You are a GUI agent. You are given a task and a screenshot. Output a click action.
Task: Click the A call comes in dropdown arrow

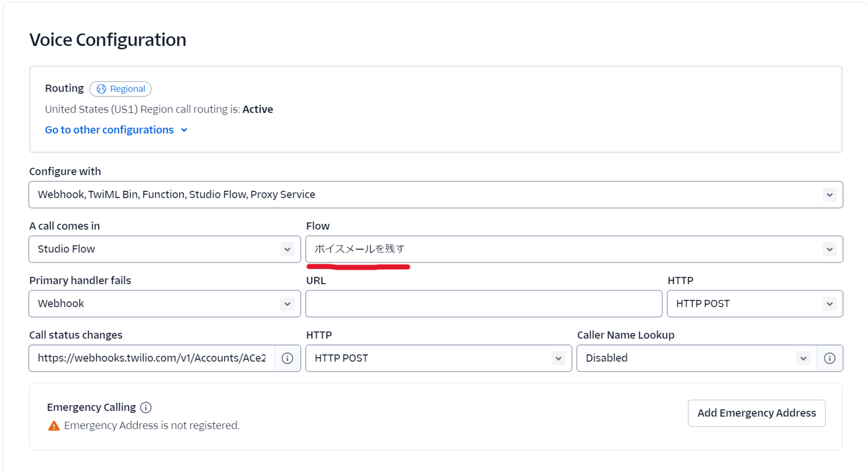286,249
